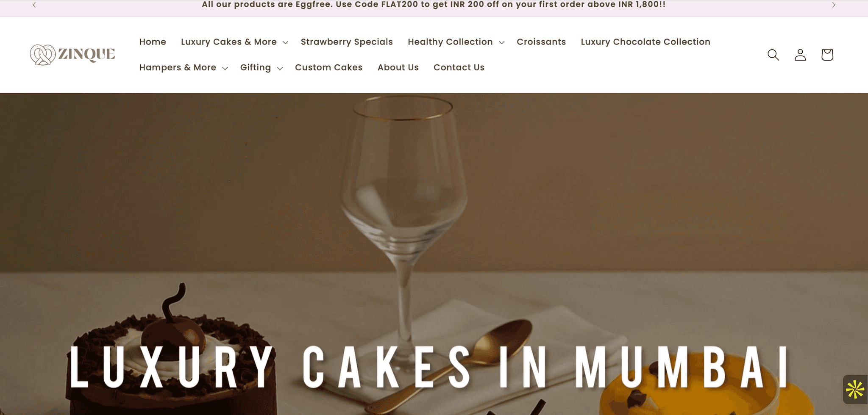Expand Luxury Cakes & More dropdown
The image size is (868, 415).
[234, 42]
